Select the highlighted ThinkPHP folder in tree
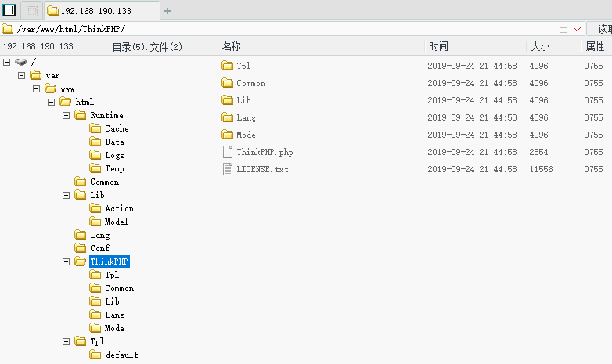Screen dimensions: 612x364 [110, 261]
